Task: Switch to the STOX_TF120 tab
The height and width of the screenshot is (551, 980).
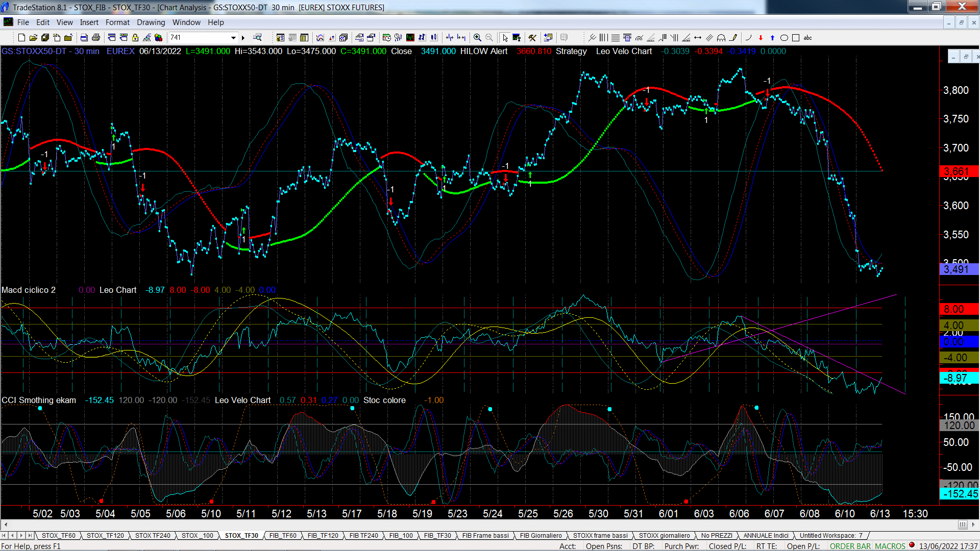Action: [x=105, y=535]
